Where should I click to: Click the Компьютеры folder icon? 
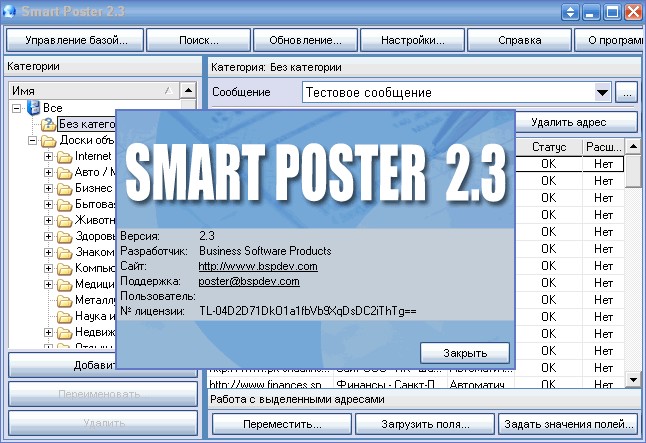[64, 269]
